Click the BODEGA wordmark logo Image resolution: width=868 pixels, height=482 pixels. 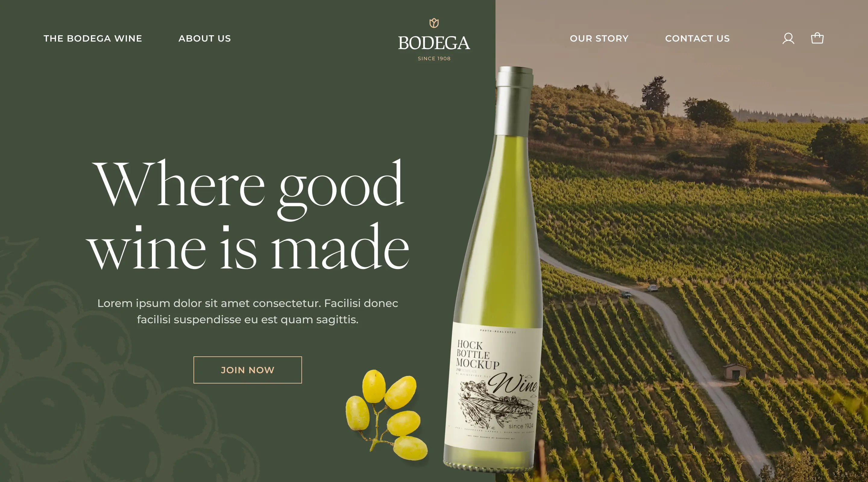point(434,43)
